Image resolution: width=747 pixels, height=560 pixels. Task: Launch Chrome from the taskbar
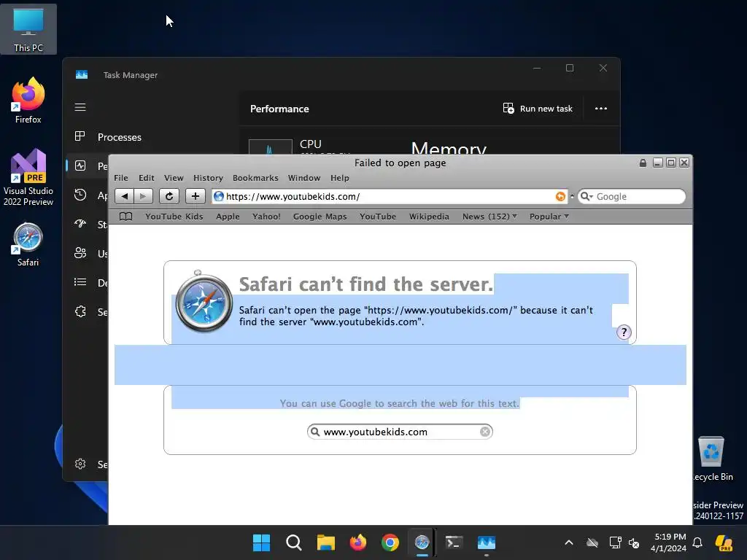coord(390,542)
